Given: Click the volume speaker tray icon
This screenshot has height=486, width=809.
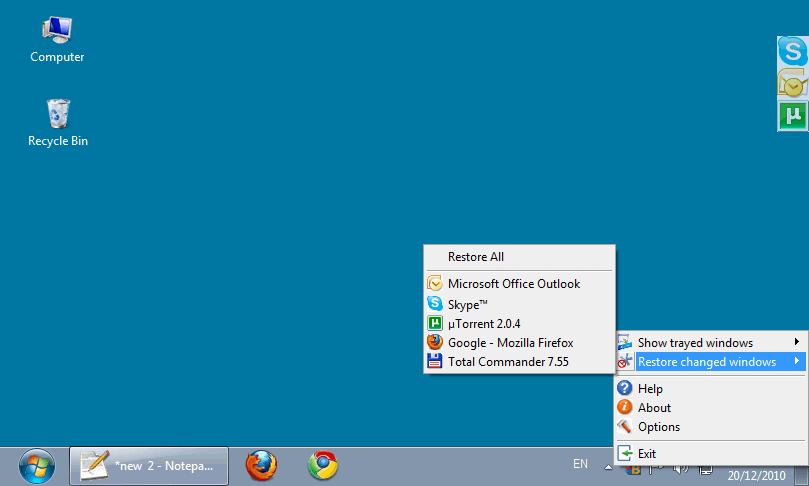Looking at the screenshot, I should pos(681,469).
